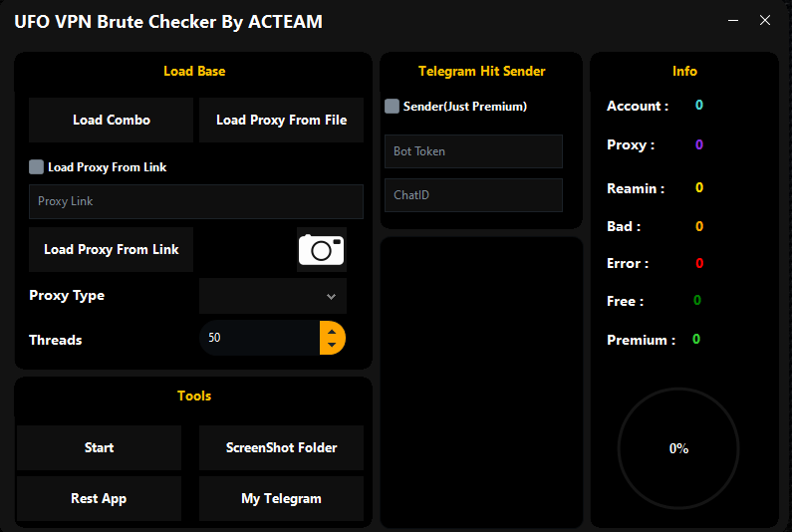Click the Free count value
792x532 pixels.
[697, 301]
